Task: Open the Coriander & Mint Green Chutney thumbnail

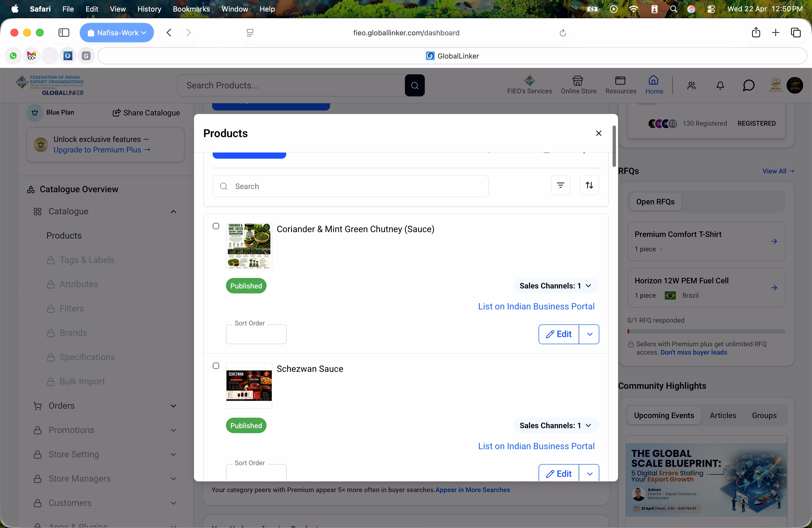Action: point(249,246)
